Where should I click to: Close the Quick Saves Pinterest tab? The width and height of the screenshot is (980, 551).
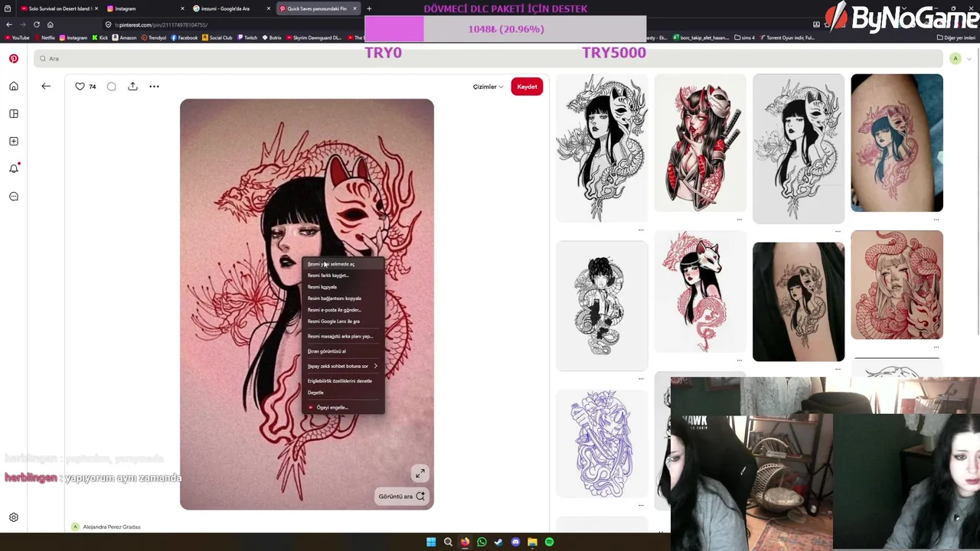point(354,8)
